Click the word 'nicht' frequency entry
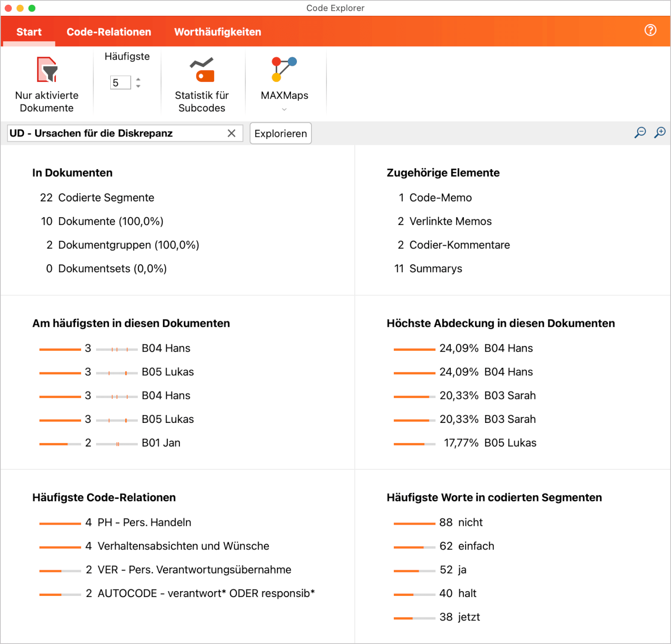 [470, 522]
